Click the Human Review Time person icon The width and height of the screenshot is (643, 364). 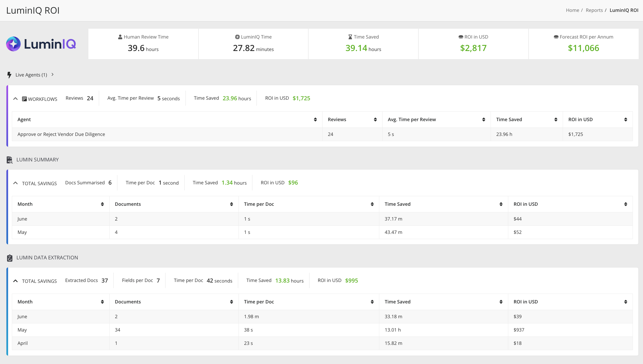pyautogui.click(x=120, y=37)
